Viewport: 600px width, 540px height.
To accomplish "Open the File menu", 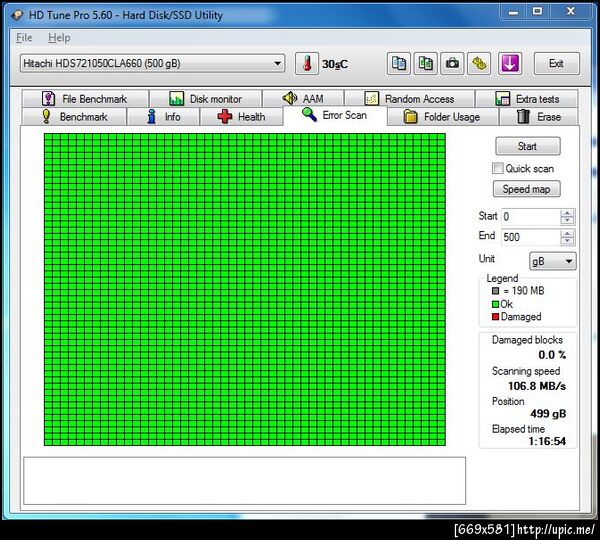I will [24, 38].
